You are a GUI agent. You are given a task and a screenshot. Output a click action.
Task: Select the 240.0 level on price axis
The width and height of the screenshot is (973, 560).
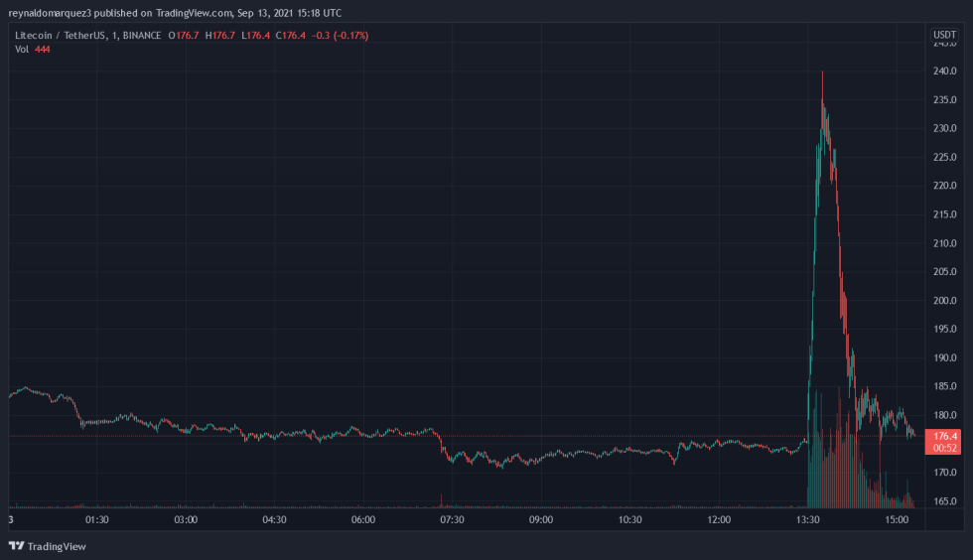point(943,71)
